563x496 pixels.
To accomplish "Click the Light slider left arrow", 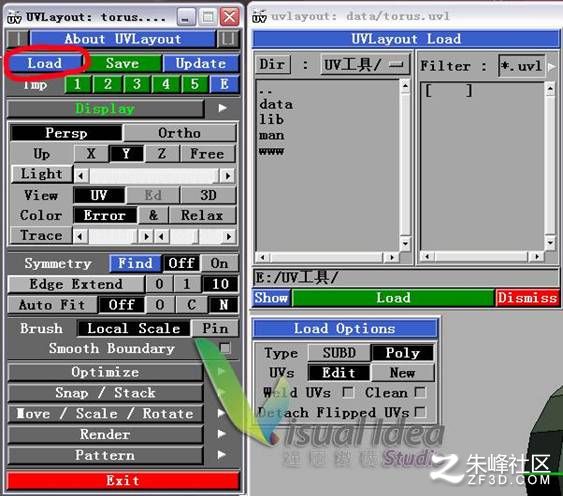I will [81, 176].
